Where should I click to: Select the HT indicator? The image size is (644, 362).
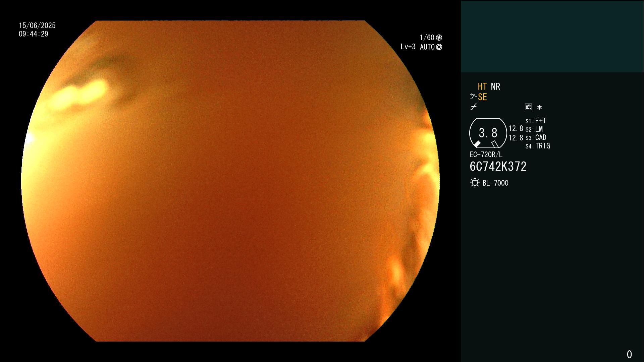point(482,86)
